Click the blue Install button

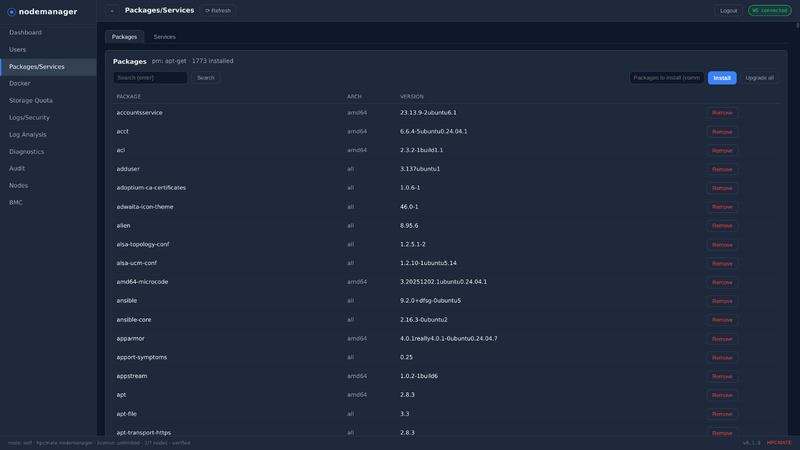(x=722, y=78)
